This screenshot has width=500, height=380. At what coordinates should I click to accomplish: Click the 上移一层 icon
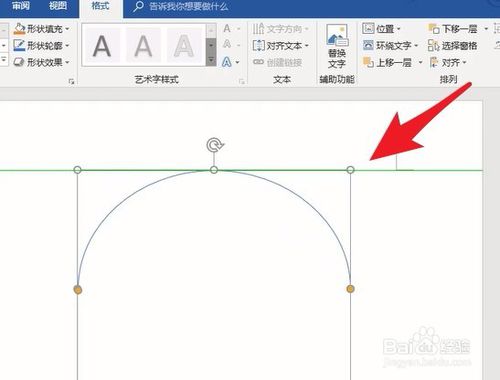tap(368, 62)
